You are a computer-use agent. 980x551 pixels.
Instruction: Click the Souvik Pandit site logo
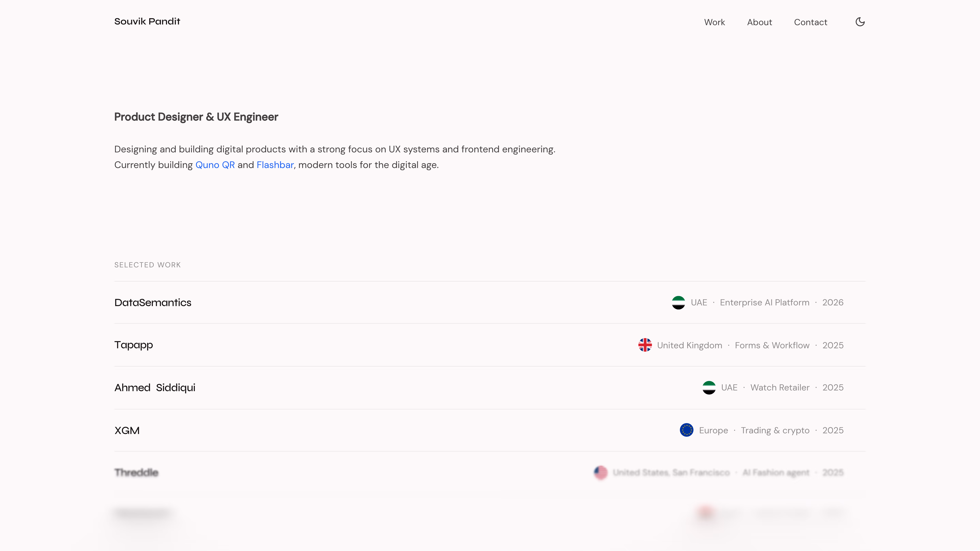tap(147, 21)
